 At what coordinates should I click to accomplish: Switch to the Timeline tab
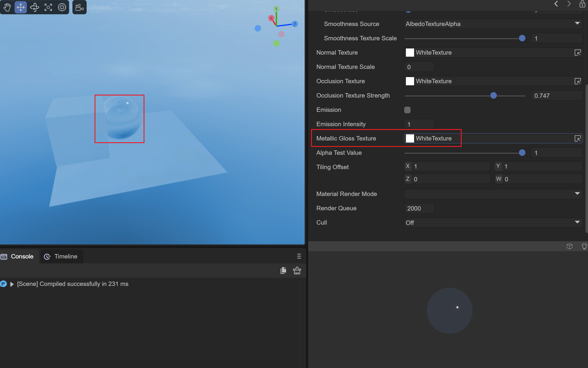tap(61, 256)
